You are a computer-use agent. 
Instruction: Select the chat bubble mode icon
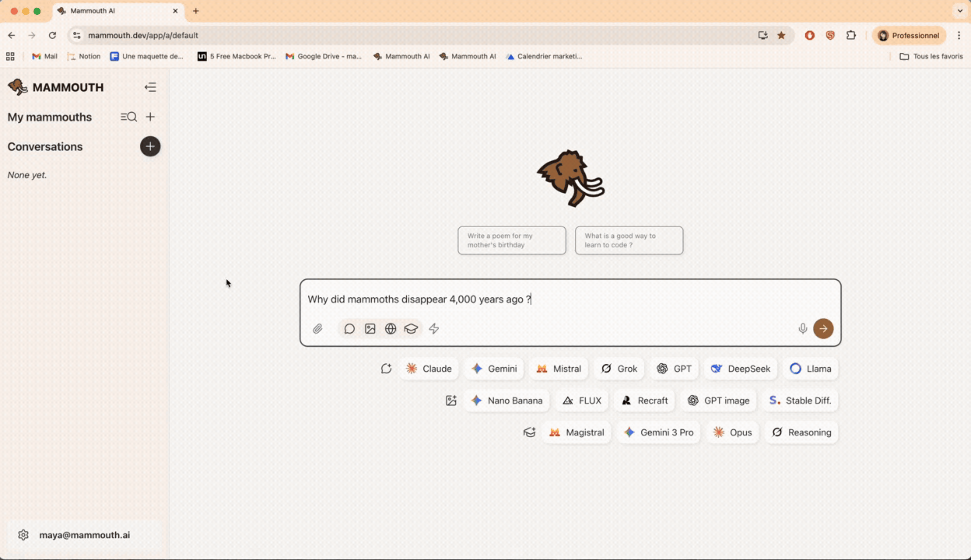point(349,328)
